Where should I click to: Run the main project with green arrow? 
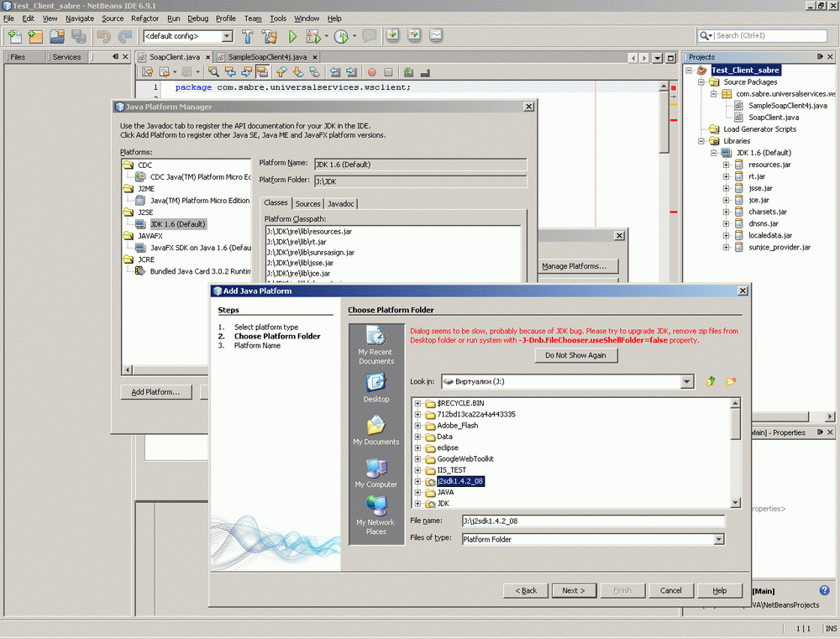[292, 36]
